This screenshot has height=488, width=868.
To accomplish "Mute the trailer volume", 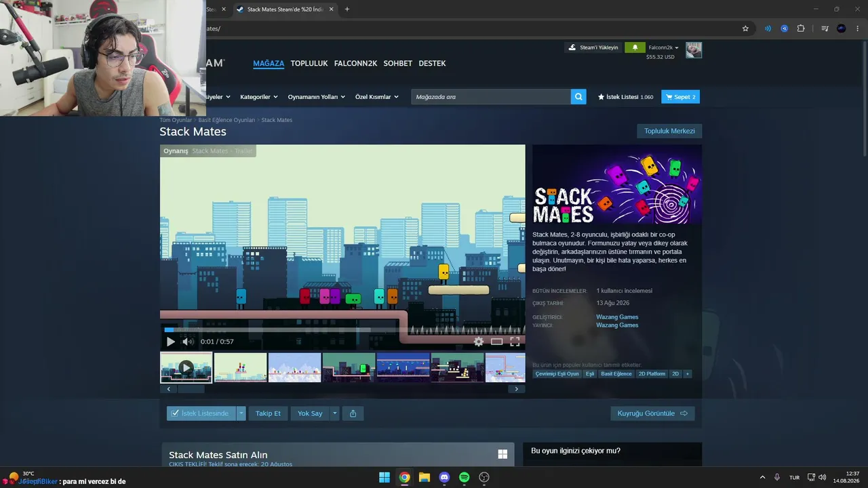I will point(188,342).
